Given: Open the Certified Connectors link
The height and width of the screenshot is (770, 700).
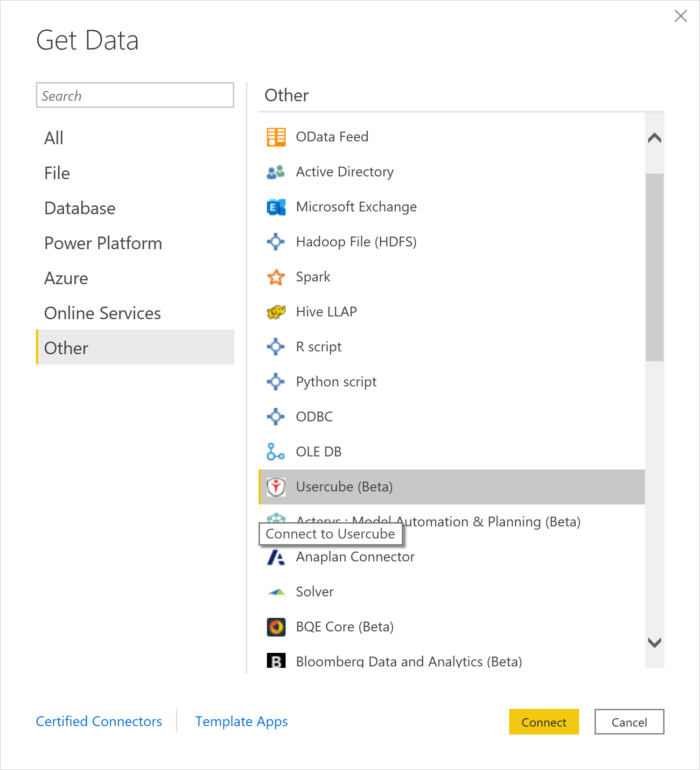Looking at the screenshot, I should (99, 721).
